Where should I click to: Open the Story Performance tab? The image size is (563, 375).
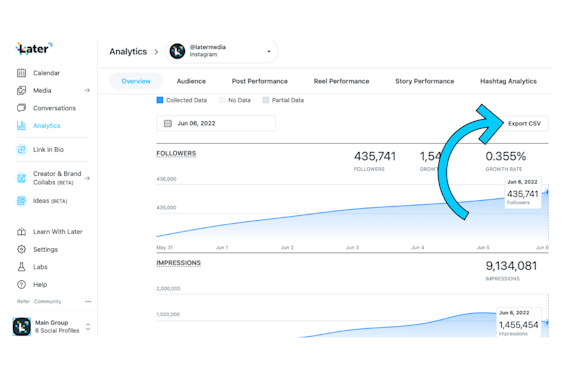click(x=425, y=81)
